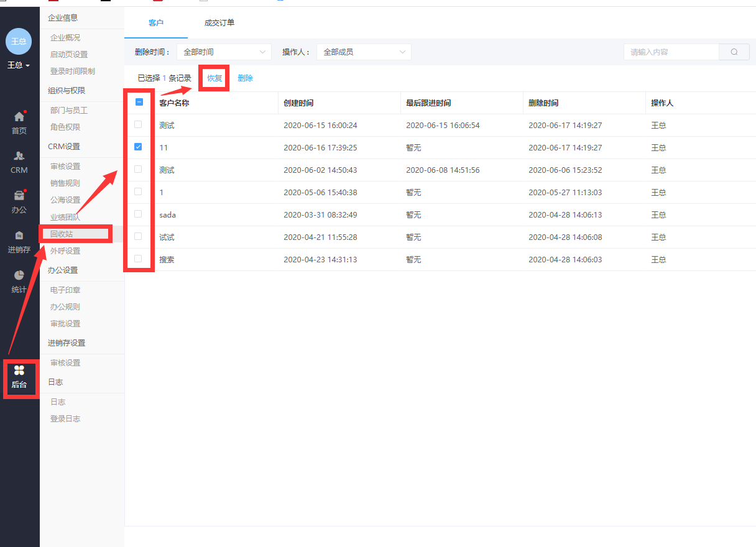756x547 pixels.
Task: Click customer name 试试
Action: 167,237
